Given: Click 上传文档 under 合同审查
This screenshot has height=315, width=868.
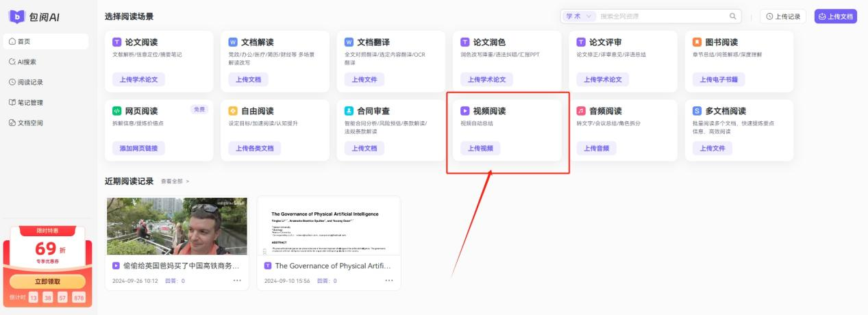Looking at the screenshot, I should click(364, 148).
